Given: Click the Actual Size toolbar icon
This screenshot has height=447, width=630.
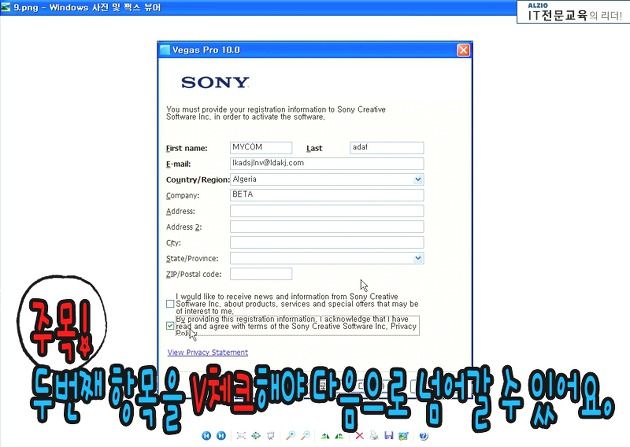Looking at the screenshot, I should [256, 436].
